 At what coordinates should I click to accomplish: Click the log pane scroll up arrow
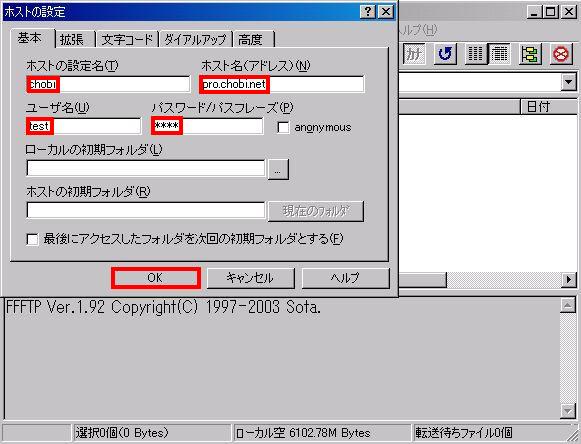tap(568, 306)
